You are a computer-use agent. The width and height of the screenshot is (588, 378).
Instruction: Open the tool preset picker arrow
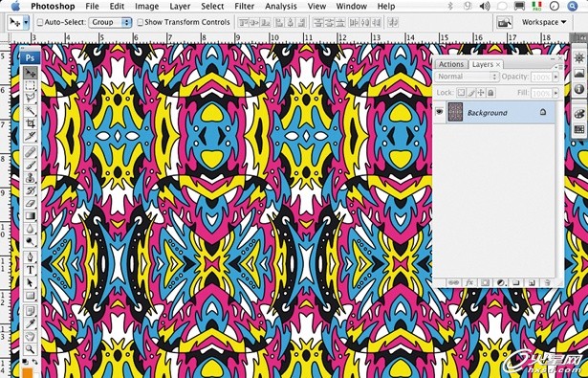click(x=26, y=23)
